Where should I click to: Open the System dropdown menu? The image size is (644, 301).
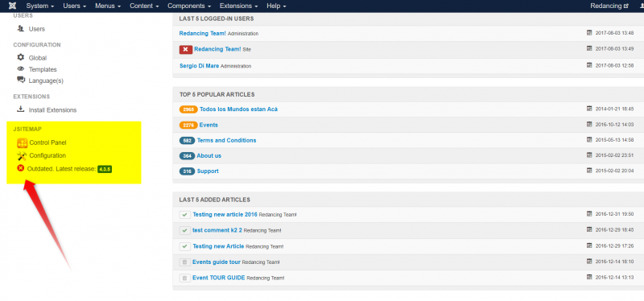(x=40, y=6)
